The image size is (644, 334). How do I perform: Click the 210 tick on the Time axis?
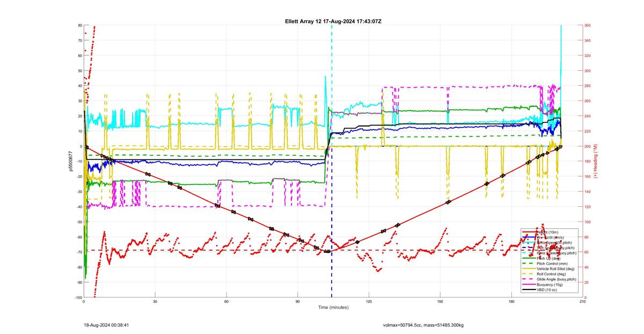point(582,302)
